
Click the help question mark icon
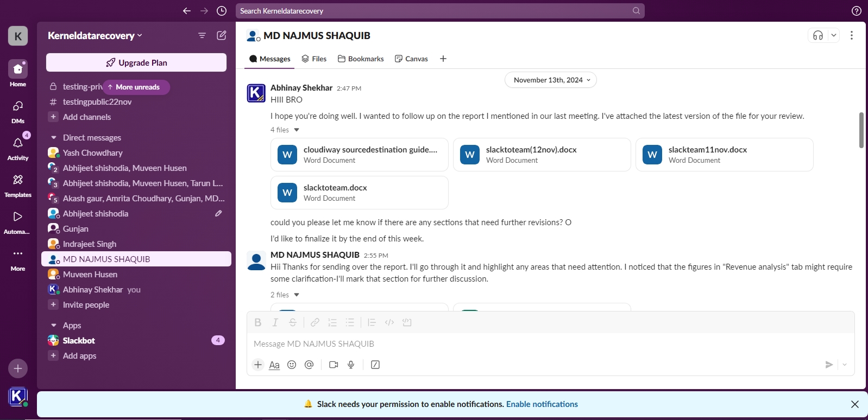(857, 11)
